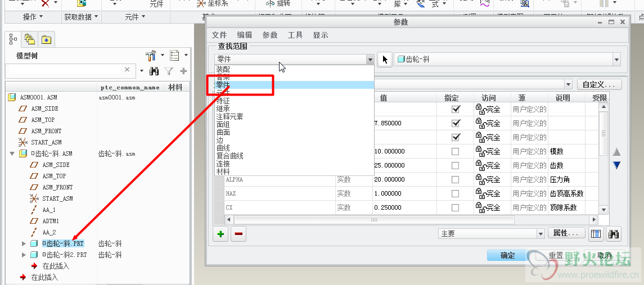The image size is (644, 285).
Task: Uncheck 指定 for the 7.850000 row
Action: [456, 123]
